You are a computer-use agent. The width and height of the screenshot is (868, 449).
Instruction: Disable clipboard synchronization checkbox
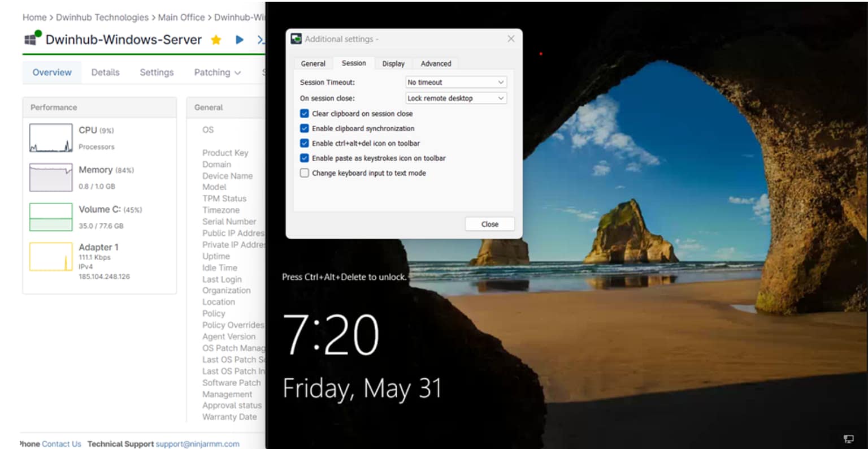click(305, 128)
